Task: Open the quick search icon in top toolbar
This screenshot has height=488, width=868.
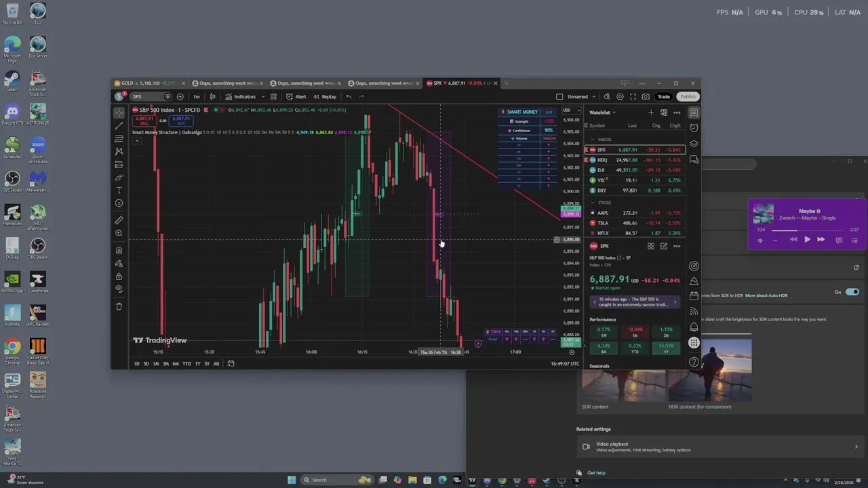Action: [x=607, y=96]
